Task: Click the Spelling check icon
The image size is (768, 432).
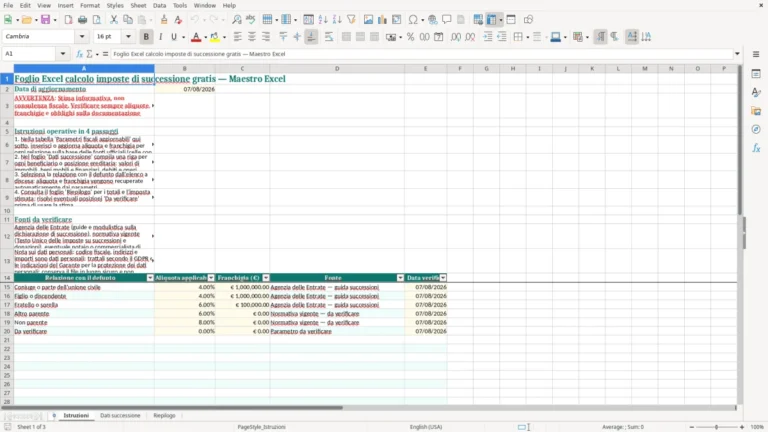Action: coord(251,20)
